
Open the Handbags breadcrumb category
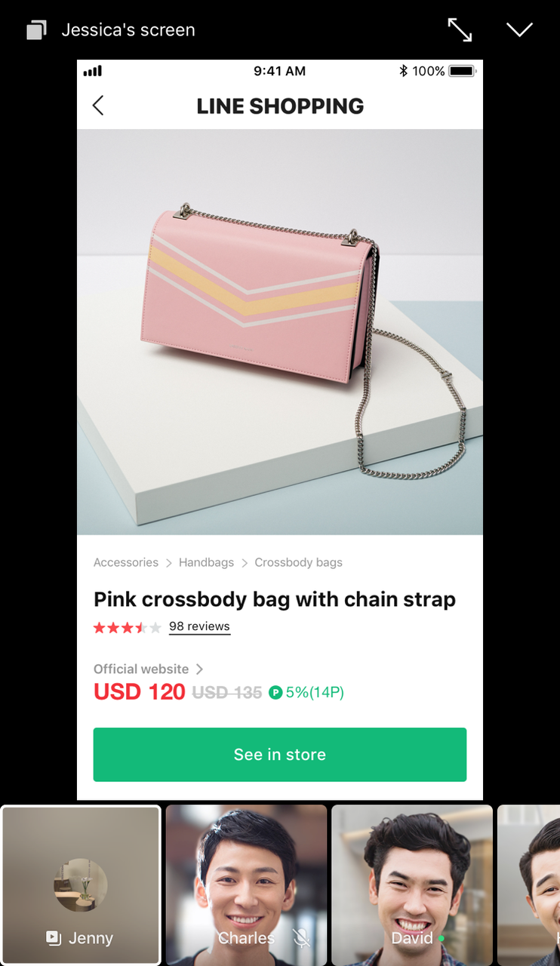[x=206, y=562]
